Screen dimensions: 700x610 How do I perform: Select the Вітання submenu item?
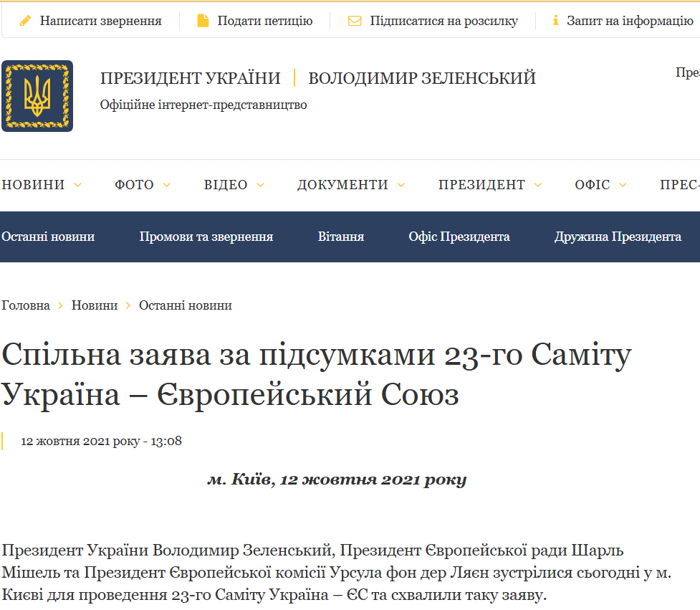click(x=340, y=235)
